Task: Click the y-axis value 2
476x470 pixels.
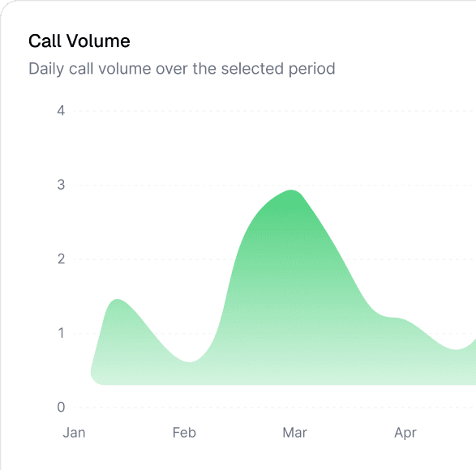Action: [61, 259]
